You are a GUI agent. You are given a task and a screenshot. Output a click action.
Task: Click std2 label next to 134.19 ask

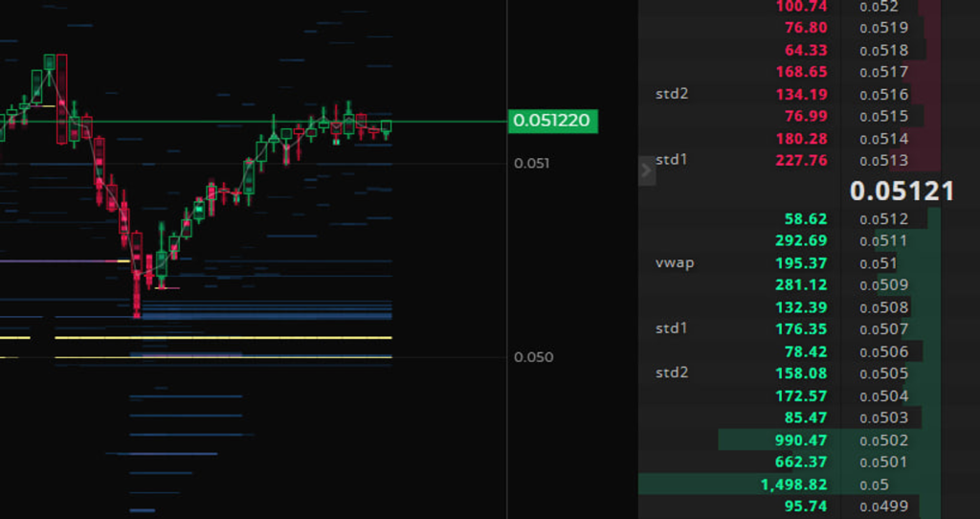pyautogui.click(x=672, y=94)
